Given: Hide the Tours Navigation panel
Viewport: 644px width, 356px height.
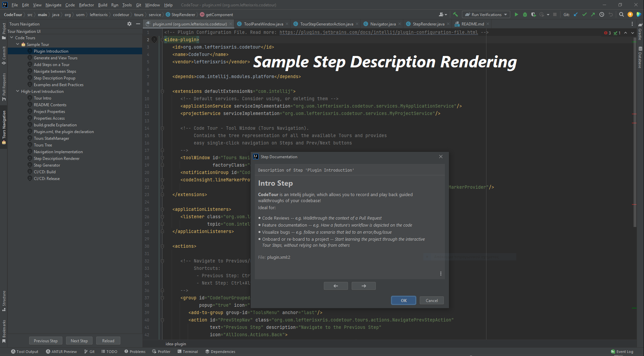Looking at the screenshot, I should coord(138,24).
